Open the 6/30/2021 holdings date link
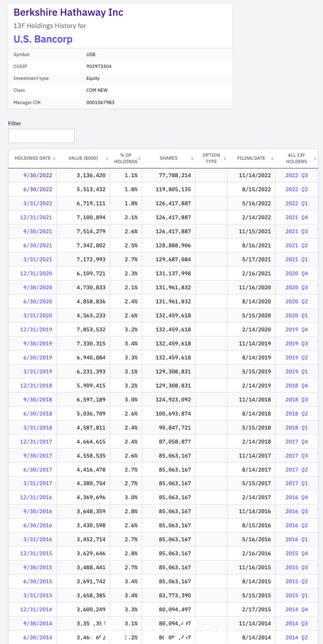The height and width of the screenshot is (644, 323). pos(37,245)
